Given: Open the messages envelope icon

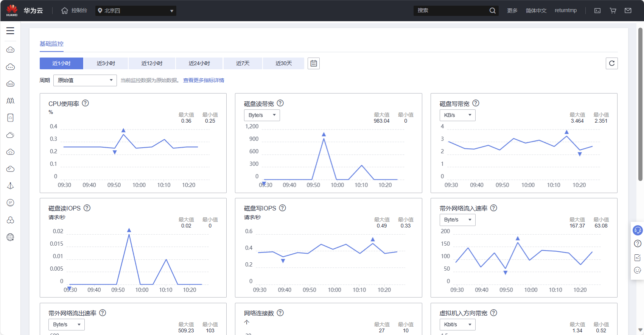Looking at the screenshot, I should (x=628, y=11).
